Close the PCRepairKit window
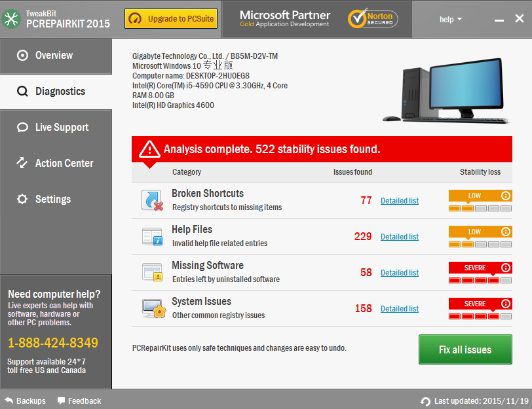Image resolution: width=532 pixels, height=409 pixels. [520, 18]
